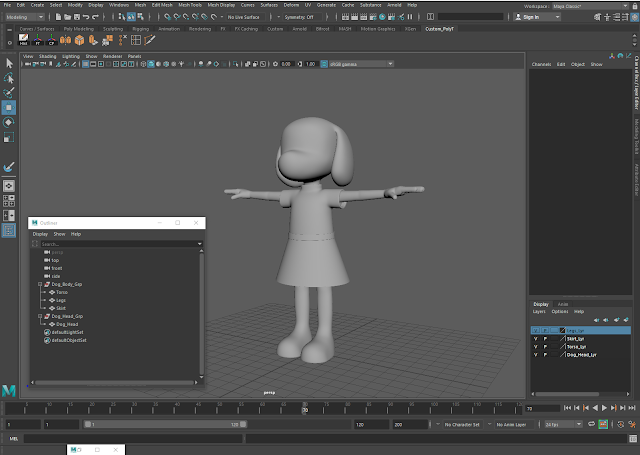Collapse the Dog_Body_Grp tree node
Image resolution: width=640 pixels, height=455 pixels.
[x=38, y=284]
